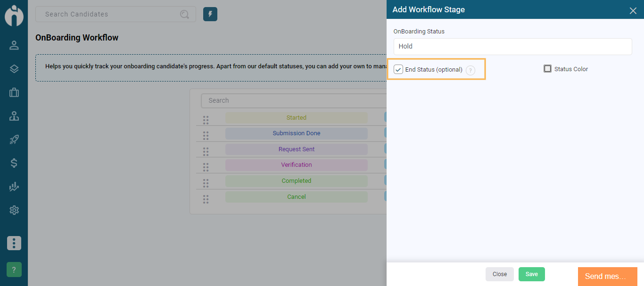Select the Verification workflow stage
644x286 pixels.
click(x=297, y=165)
